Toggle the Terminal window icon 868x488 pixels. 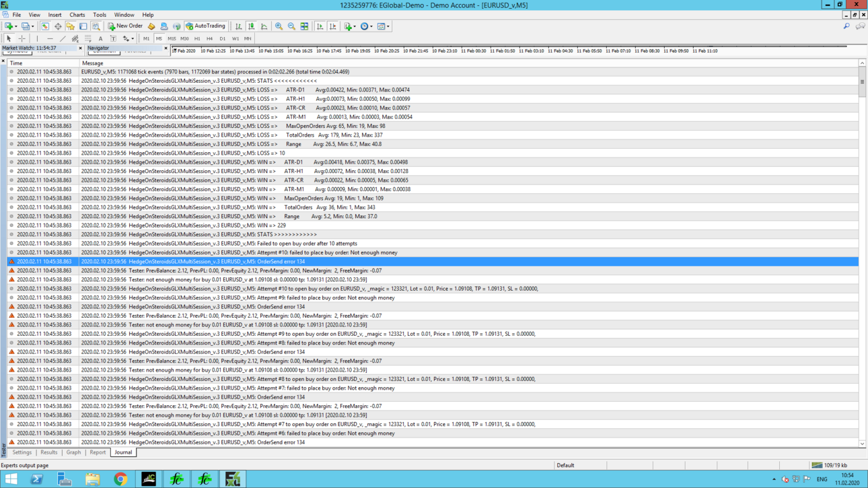pyautogui.click(x=83, y=26)
